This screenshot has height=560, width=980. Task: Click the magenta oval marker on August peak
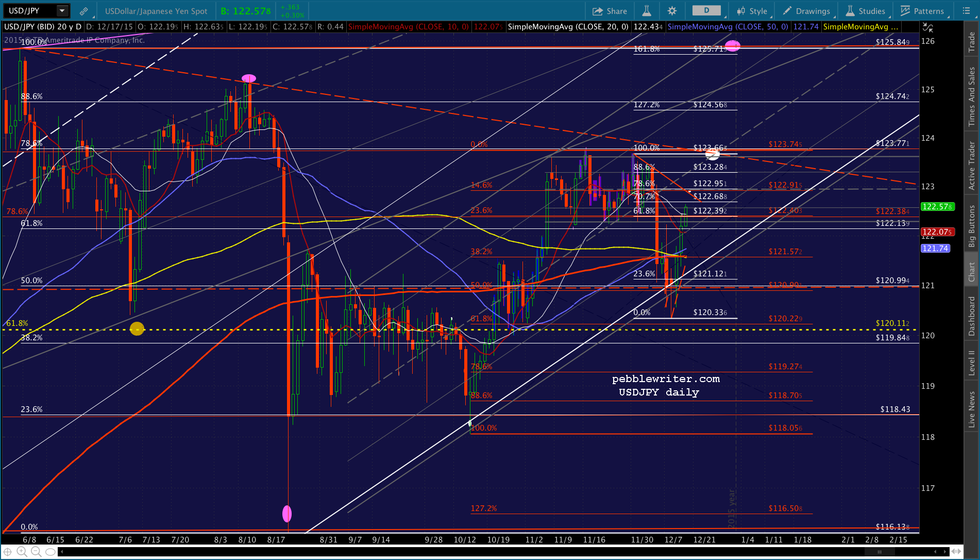(x=249, y=78)
